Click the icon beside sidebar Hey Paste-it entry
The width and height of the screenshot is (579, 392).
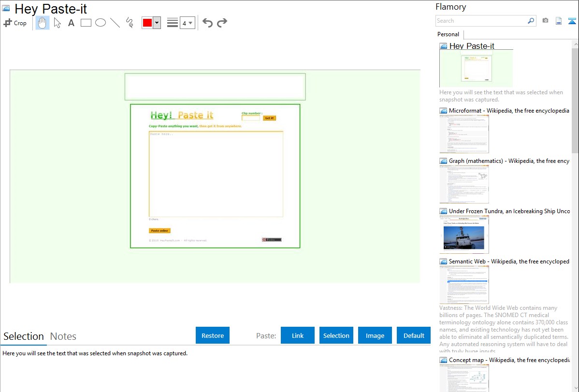[444, 46]
